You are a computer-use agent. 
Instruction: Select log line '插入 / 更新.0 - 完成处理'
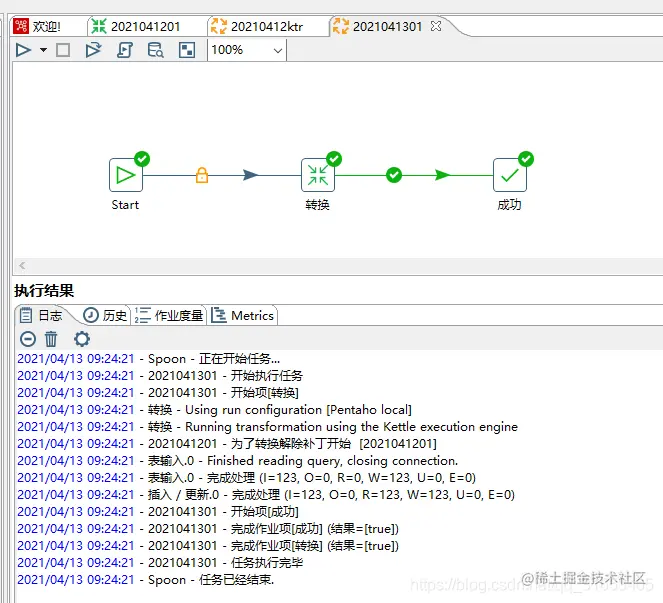point(266,495)
